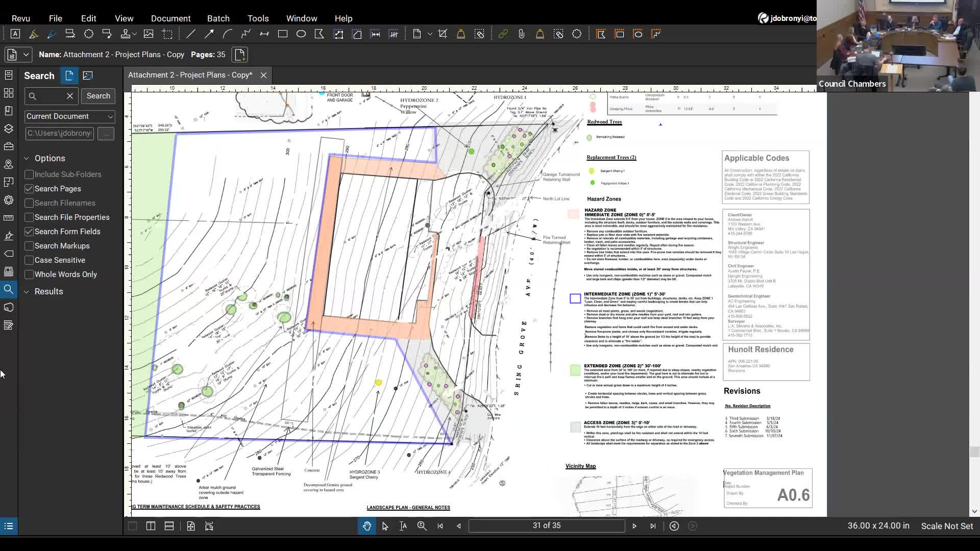Viewport: 980px width, 551px height.
Task: Open the Document menu
Action: coord(171,18)
